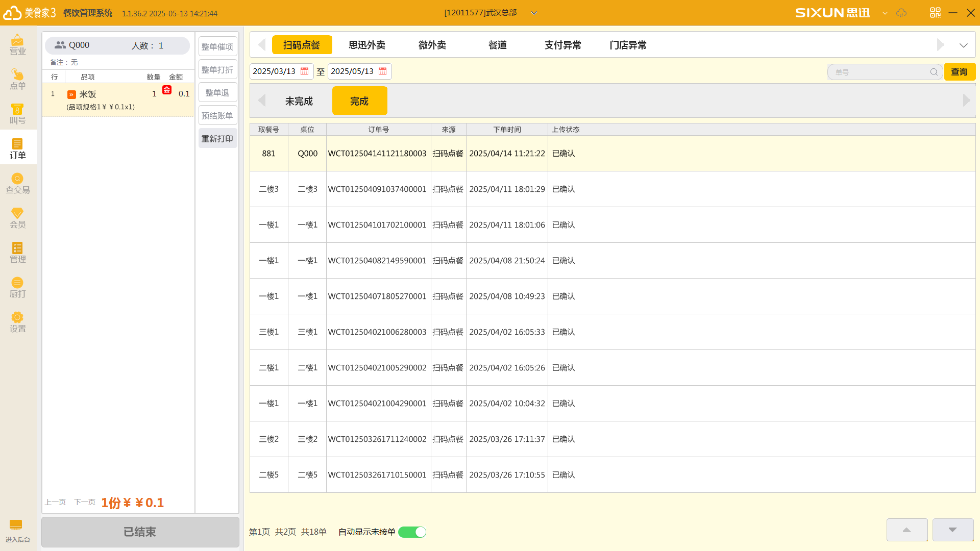Show 未完成 orders tab
980x551 pixels.
299,101
